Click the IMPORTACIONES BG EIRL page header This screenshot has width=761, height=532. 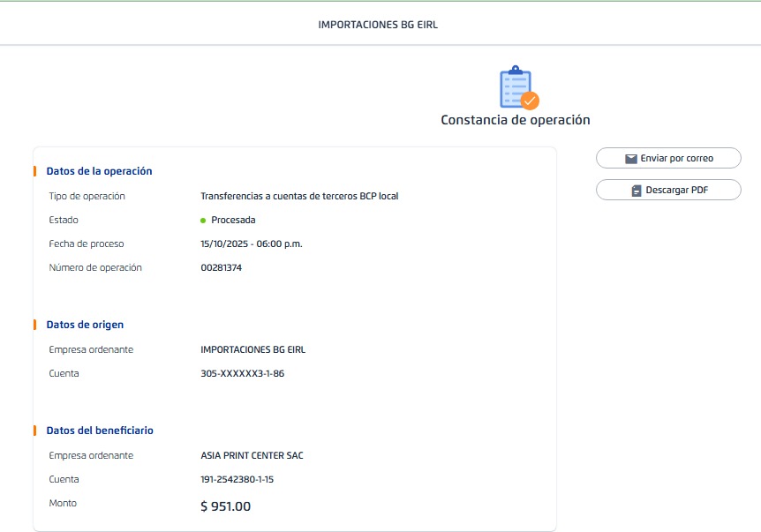[x=378, y=25]
